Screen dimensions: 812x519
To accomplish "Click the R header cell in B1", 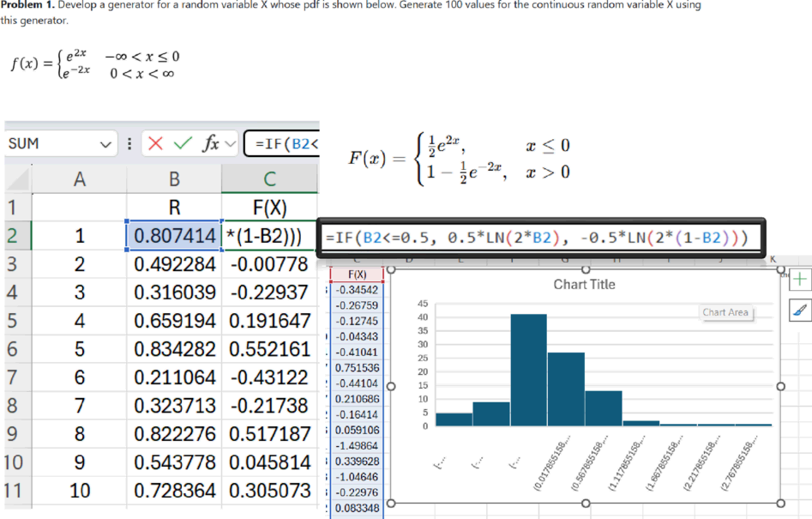I will click(x=174, y=208).
